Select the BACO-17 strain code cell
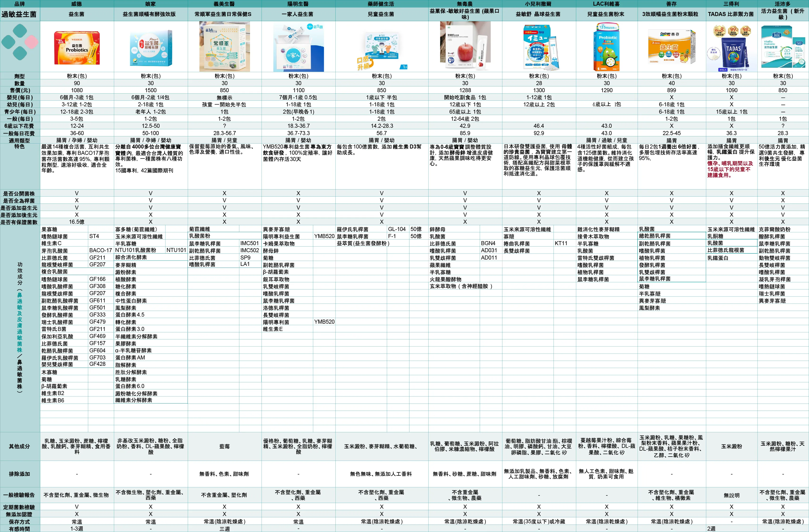The width and height of the screenshot is (809, 532). [101, 250]
